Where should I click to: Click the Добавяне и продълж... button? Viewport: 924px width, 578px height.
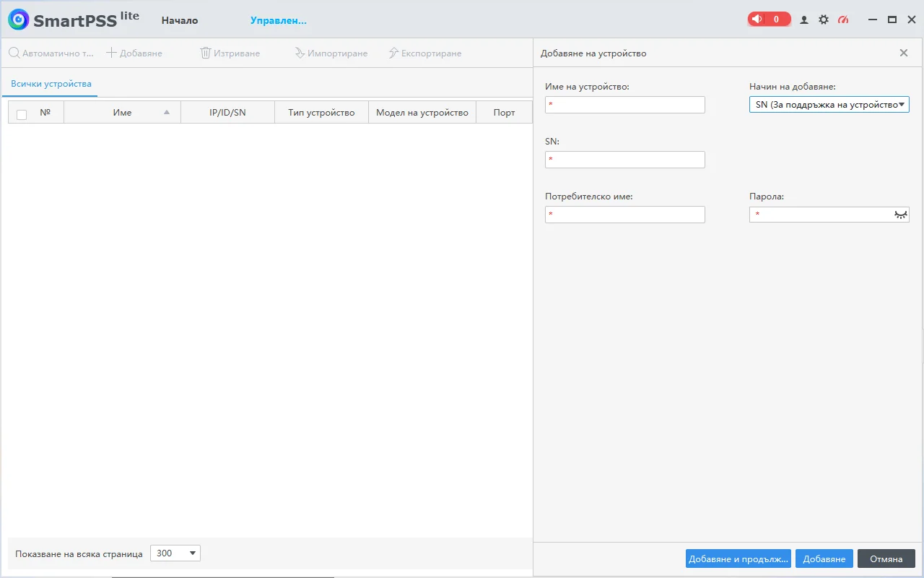coord(738,558)
